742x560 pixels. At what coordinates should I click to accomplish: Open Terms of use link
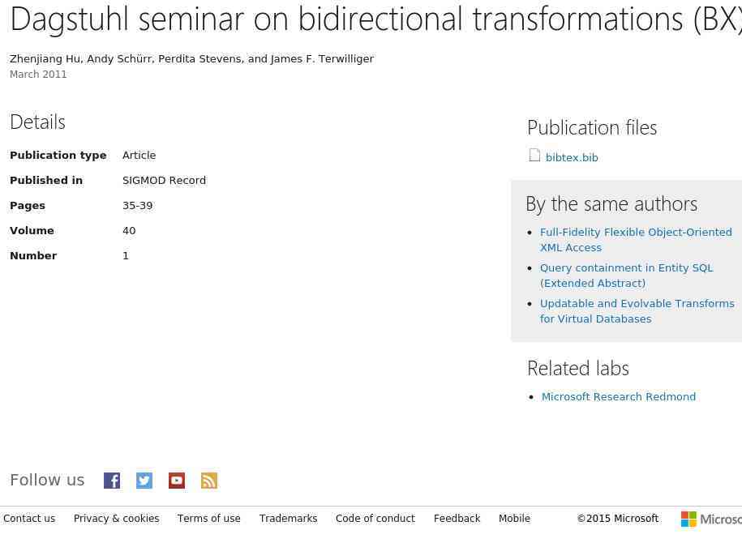click(208, 519)
